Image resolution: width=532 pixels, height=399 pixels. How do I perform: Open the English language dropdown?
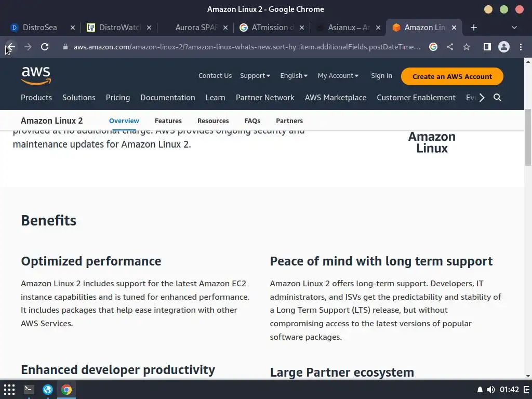click(294, 76)
